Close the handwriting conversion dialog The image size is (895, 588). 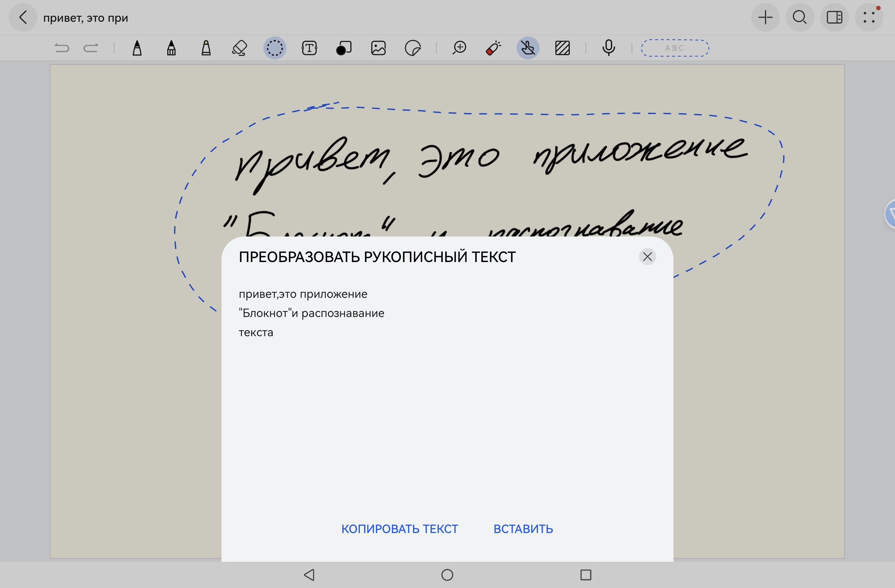(x=647, y=257)
